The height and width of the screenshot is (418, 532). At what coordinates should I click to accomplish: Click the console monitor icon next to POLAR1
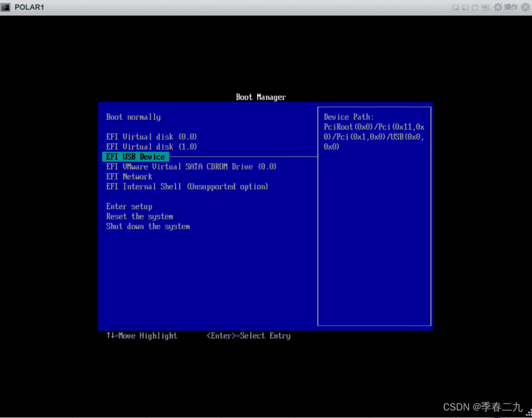(5, 7)
